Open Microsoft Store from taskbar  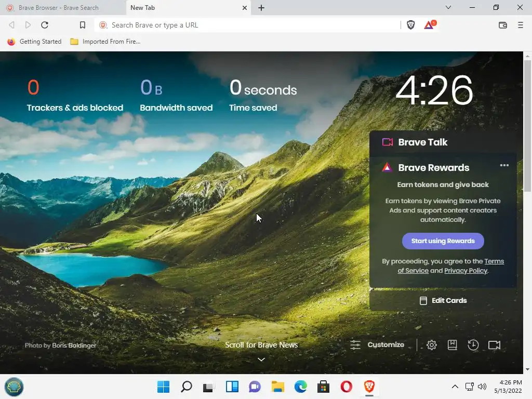tap(323, 387)
